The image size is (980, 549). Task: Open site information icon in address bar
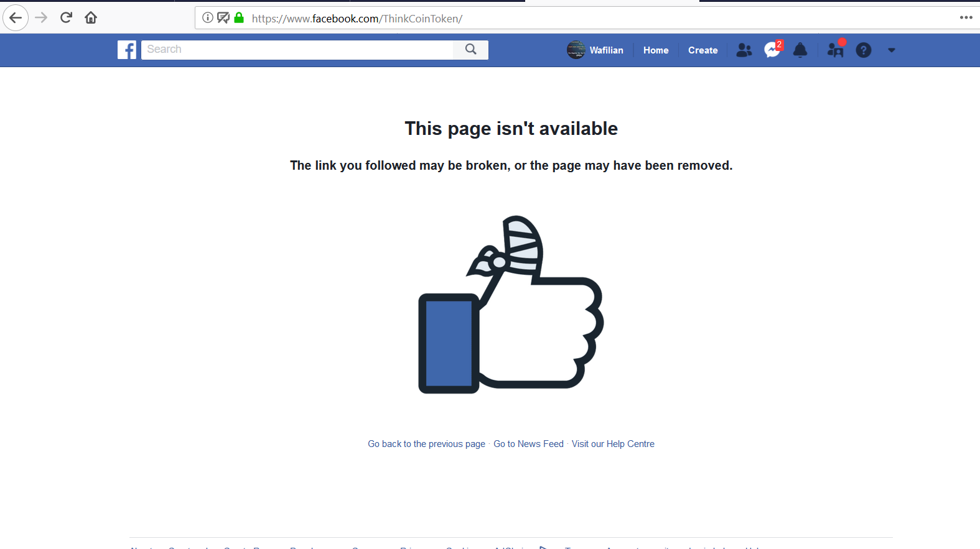(x=208, y=17)
